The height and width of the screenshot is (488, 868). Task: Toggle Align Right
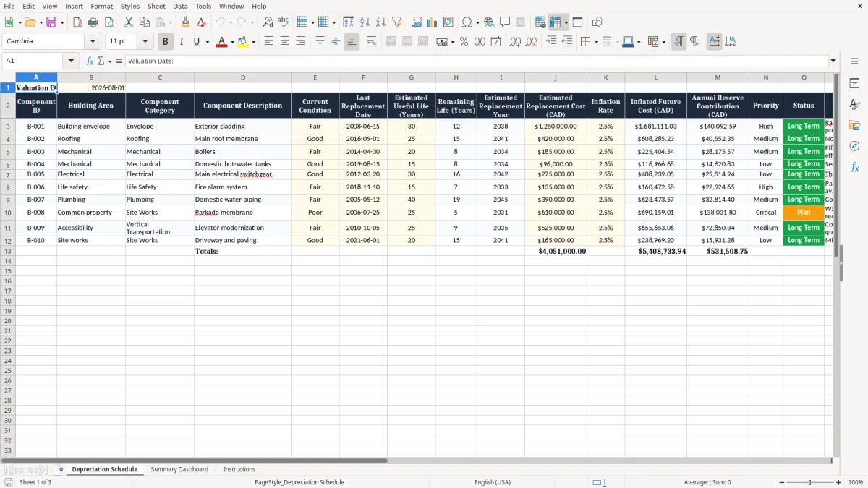click(300, 42)
